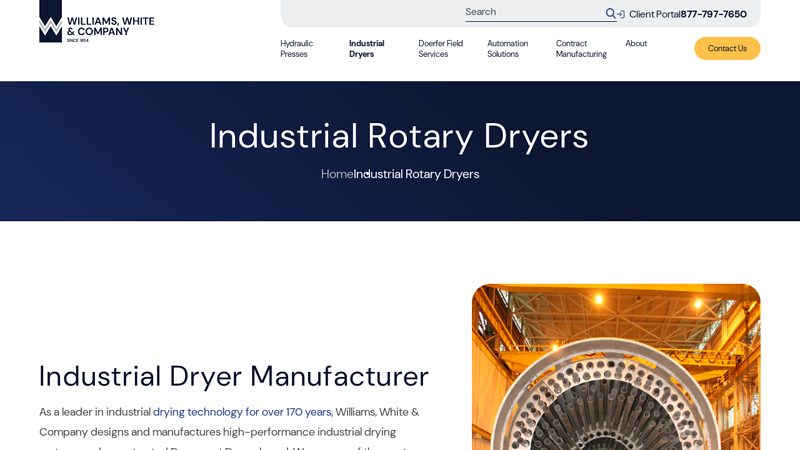Call the 877-797-7650 phone number link
Screen dimensions: 800x450
[713, 14]
